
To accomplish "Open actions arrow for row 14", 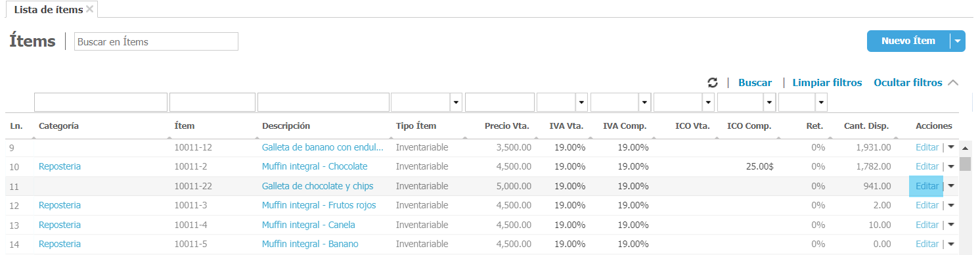I will (951, 244).
